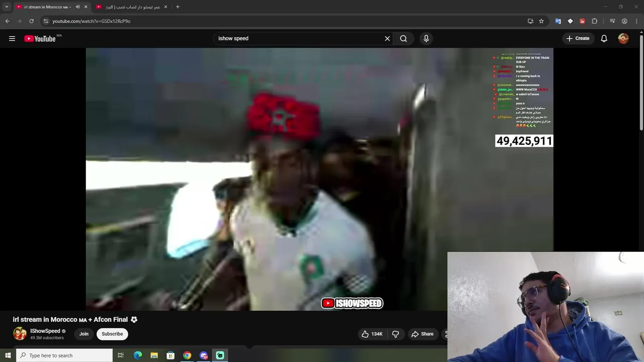644x362 pixels.
Task: Join the IShowSpeed channel membership
Action: [x=84, y=334]
